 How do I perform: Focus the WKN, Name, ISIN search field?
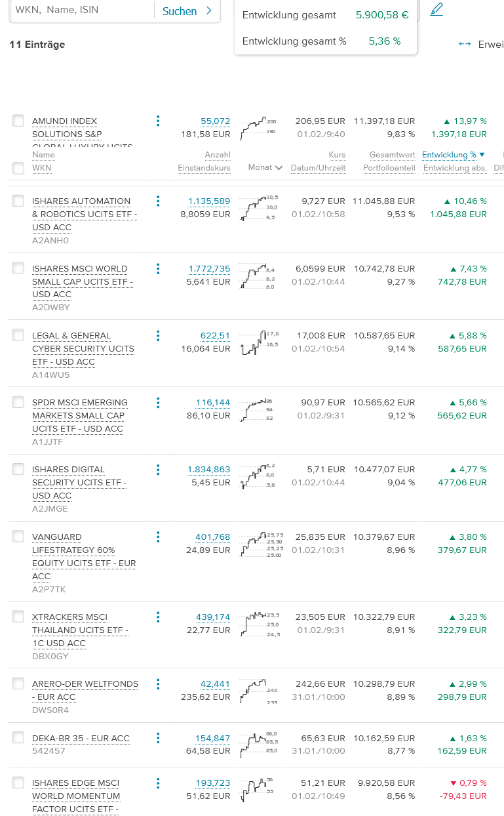[81, 10]
